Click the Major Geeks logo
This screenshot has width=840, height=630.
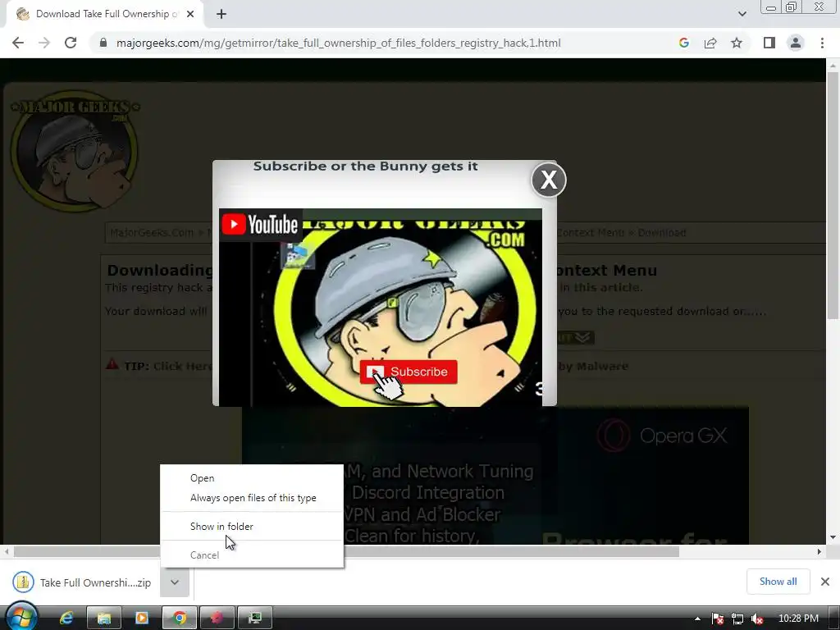tap(75, 152)
